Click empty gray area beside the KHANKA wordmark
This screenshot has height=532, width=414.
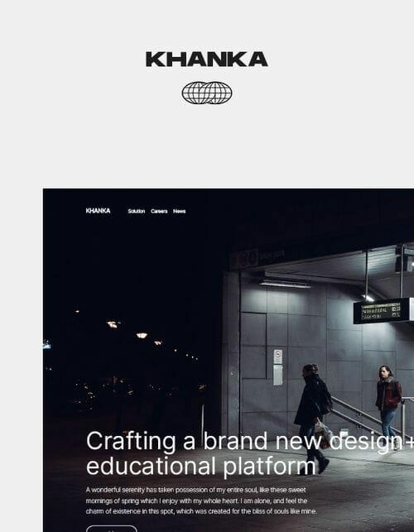pos(339,60)
